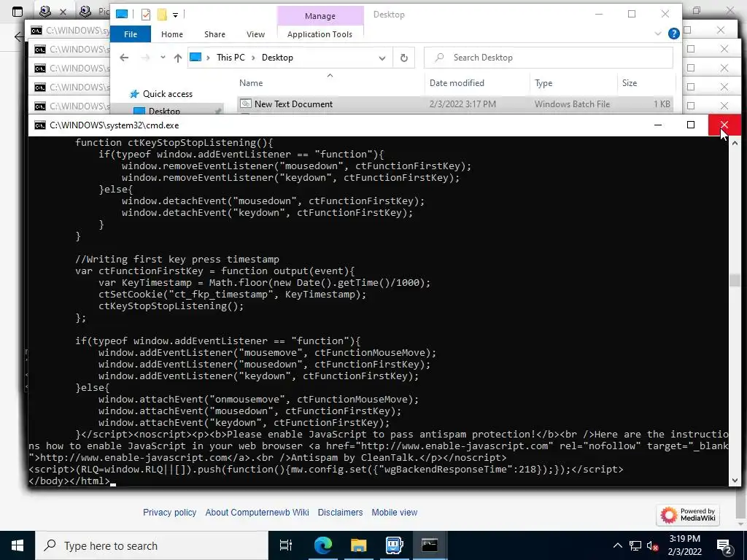Click the Windows Batch File type cell
Screen dimensions: 747x560
(572, 104)
